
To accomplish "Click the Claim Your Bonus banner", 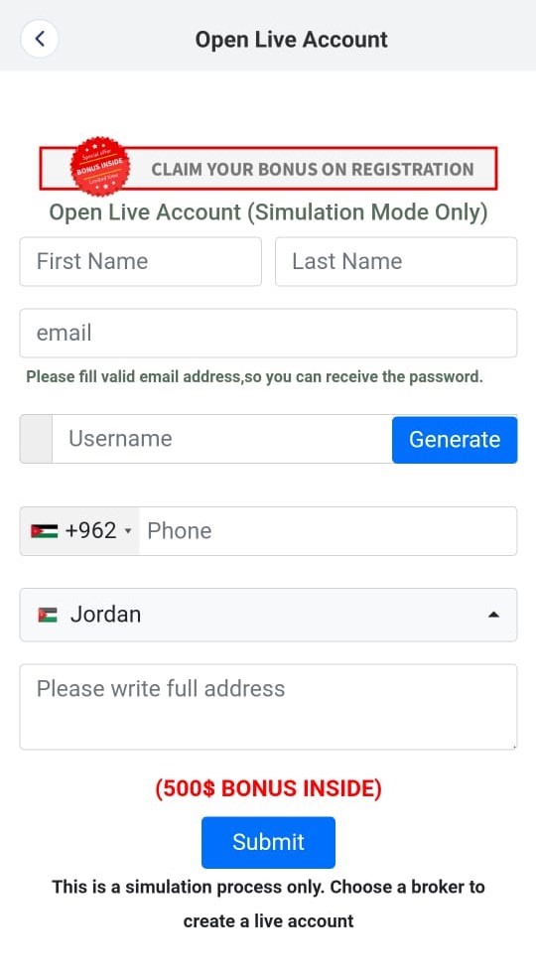I will [269, 168].
